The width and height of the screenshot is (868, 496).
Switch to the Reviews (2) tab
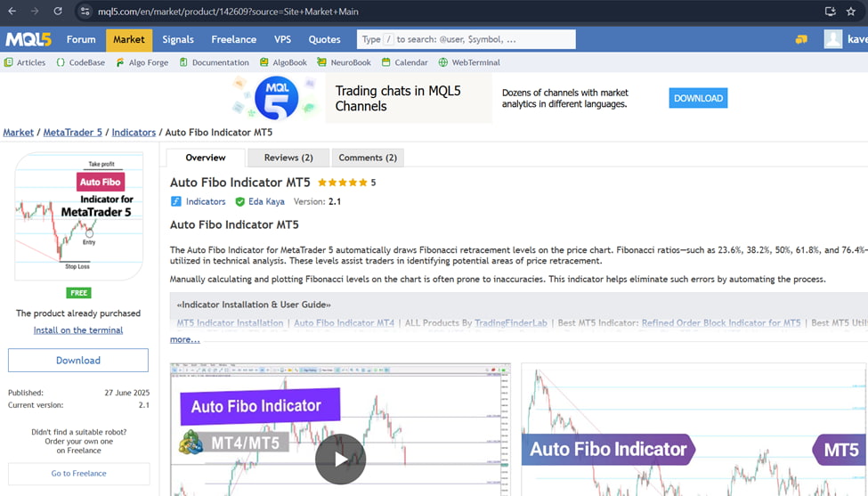pos(288,158)
